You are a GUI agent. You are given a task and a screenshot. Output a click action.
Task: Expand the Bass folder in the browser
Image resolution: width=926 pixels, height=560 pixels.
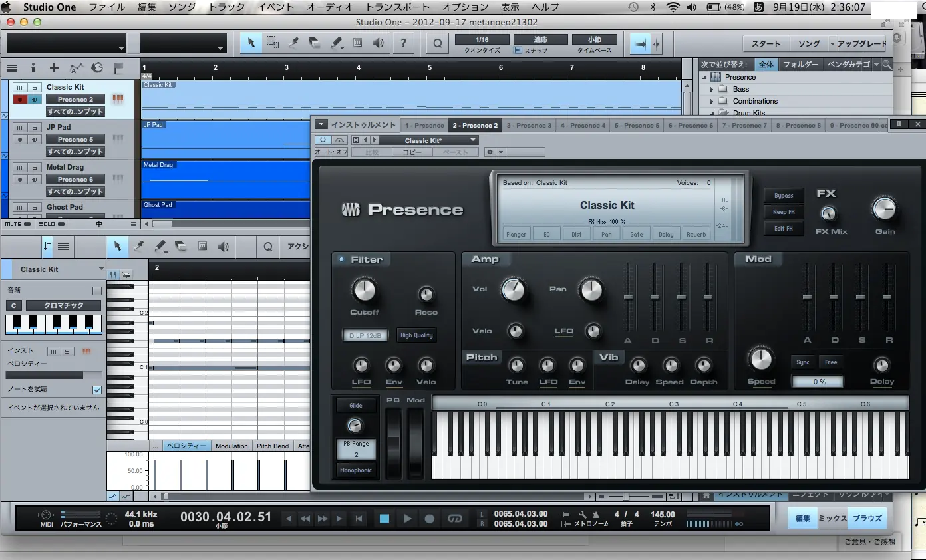(712, 89)
